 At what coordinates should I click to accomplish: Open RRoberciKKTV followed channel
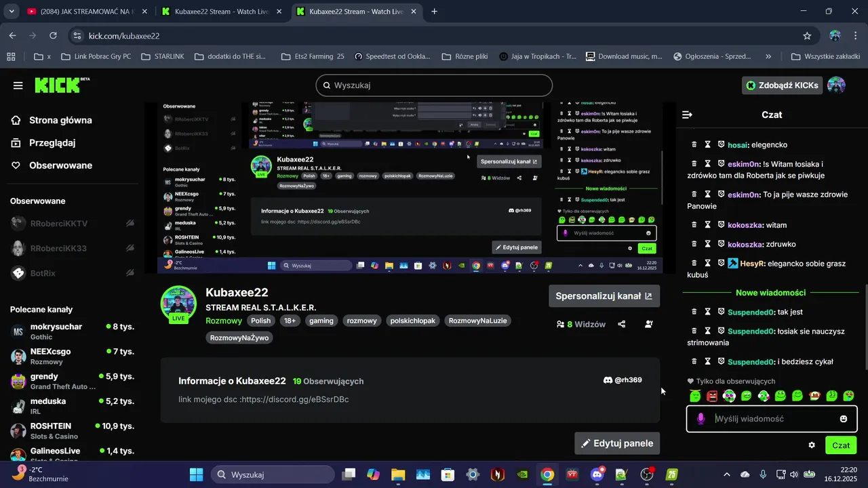(x=73, y=224)
